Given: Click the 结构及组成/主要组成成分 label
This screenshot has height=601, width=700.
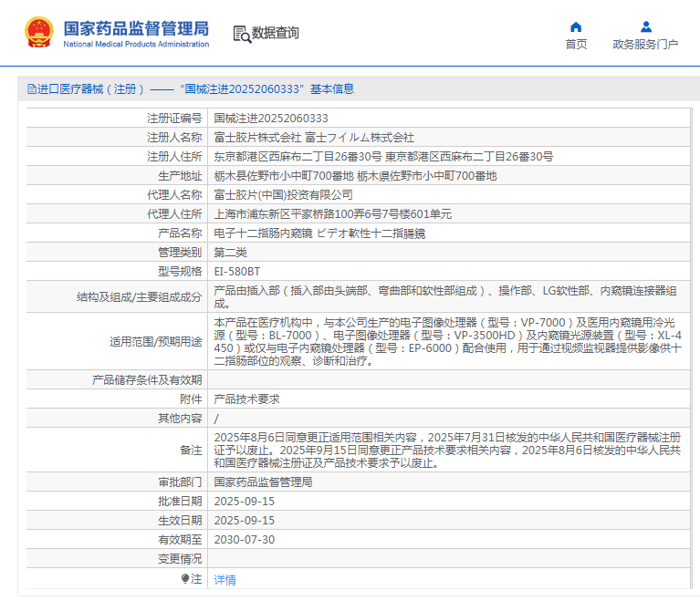Looking at the screenshot, I should pyautogui.click(x=140, y=297).
